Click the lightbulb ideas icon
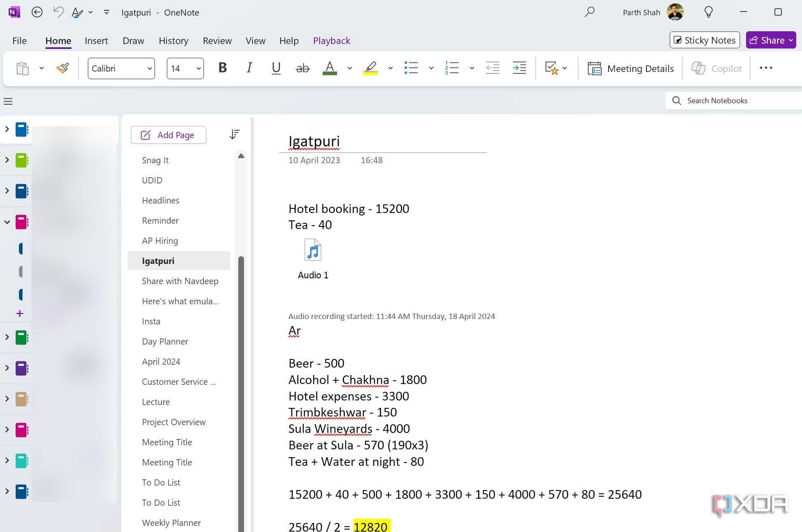802x532 pixels. 708,12
